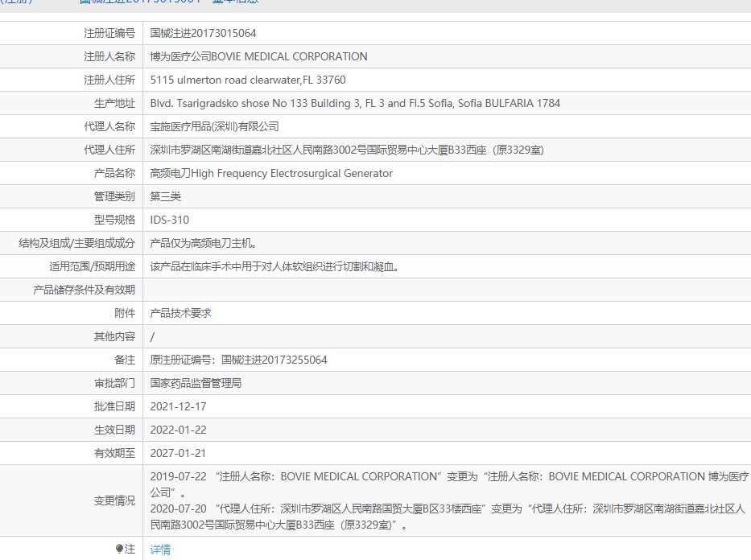This screenshot has width=751, height=560.
Task: Click the 产品储存条件及有效期 label
Action: point(85,290)
